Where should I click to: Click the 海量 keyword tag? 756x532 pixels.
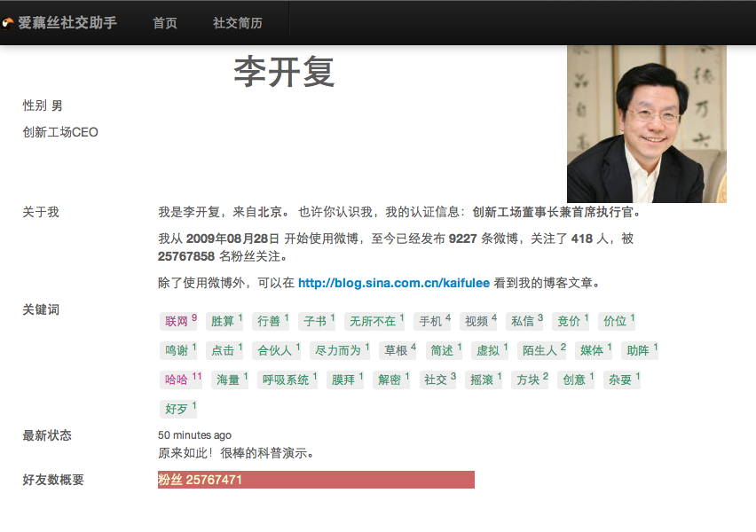230,379
